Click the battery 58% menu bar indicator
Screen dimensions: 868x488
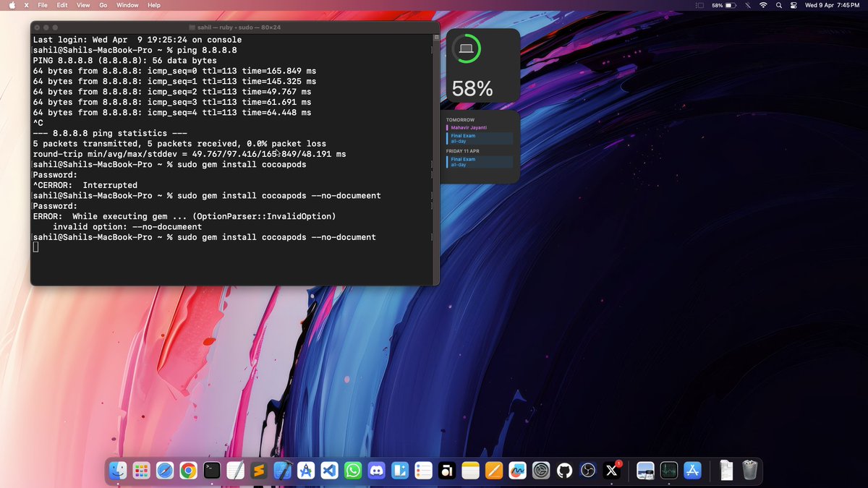[x=723, y=5]
